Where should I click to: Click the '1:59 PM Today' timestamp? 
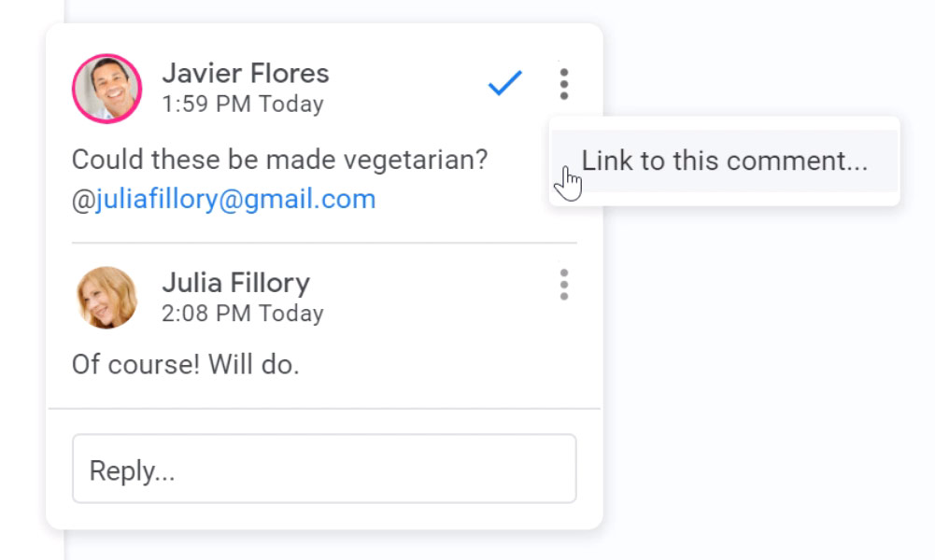[x=242, y=104]
